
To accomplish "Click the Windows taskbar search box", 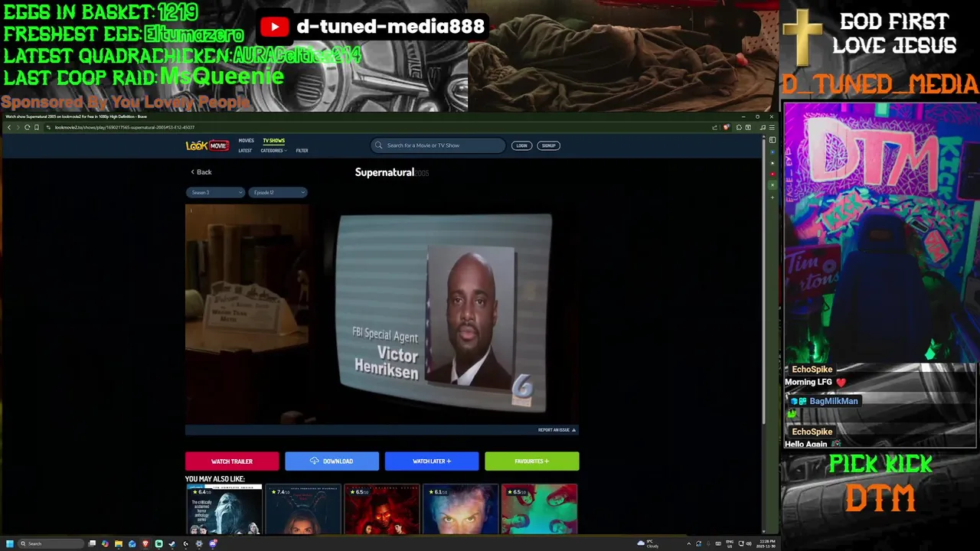I will [51, 543].
